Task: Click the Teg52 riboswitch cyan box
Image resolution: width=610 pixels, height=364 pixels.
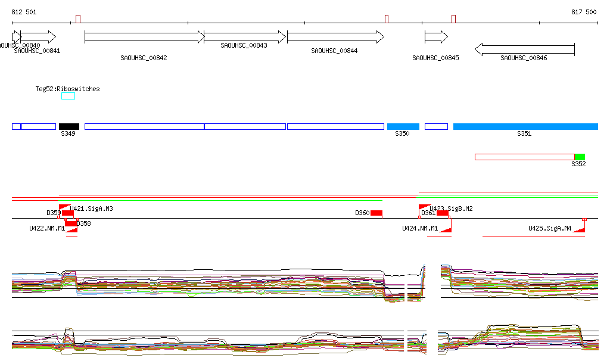Action: tap(68, 96)
